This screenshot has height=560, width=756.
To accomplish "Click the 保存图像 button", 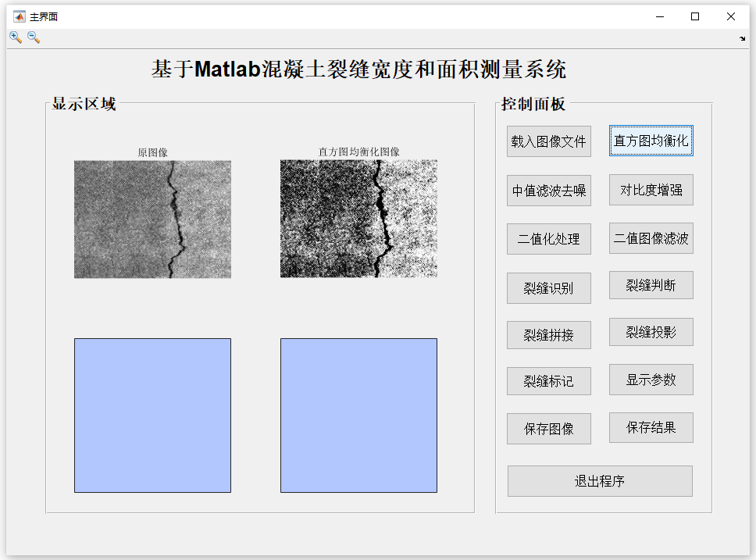I will pos(549,429).
